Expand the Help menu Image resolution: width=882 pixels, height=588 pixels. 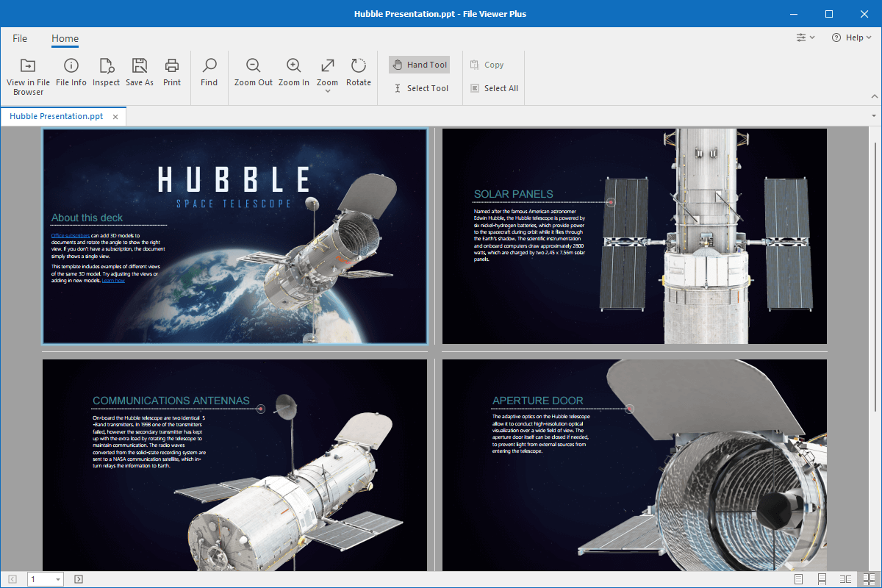[x=851, y=37]
